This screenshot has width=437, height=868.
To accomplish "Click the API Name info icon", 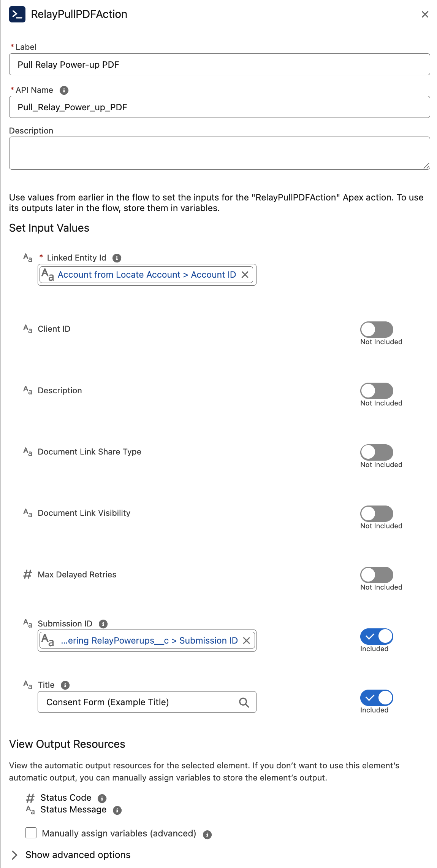I will pyautogui.click(x=64, y=90).
